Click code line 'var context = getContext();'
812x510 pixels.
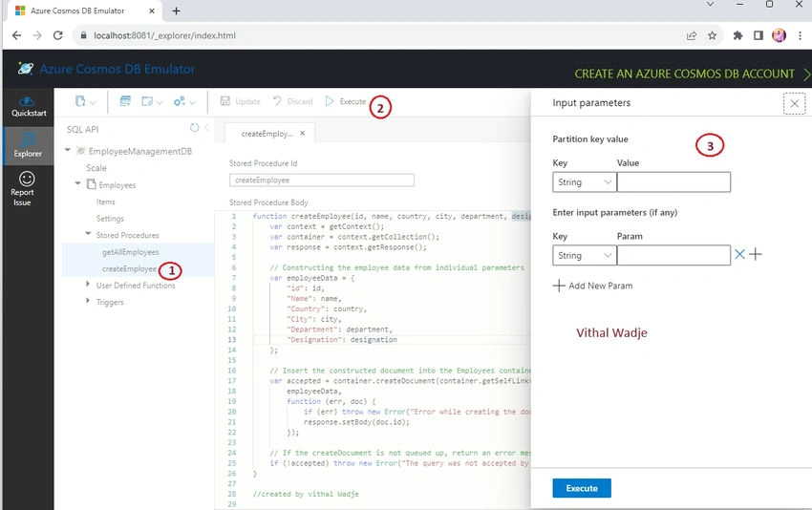pyautogui.click(x=327, y=226)
